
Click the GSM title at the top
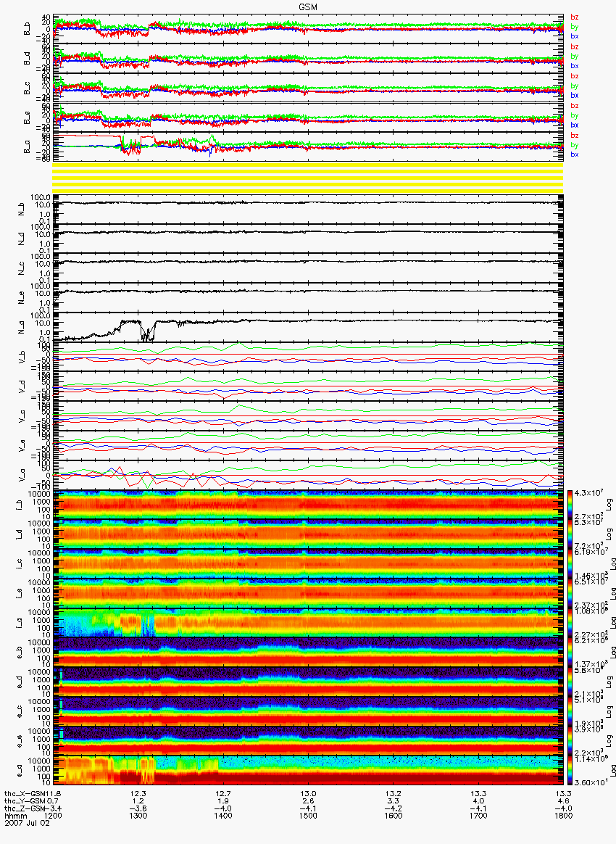[308, 7]
